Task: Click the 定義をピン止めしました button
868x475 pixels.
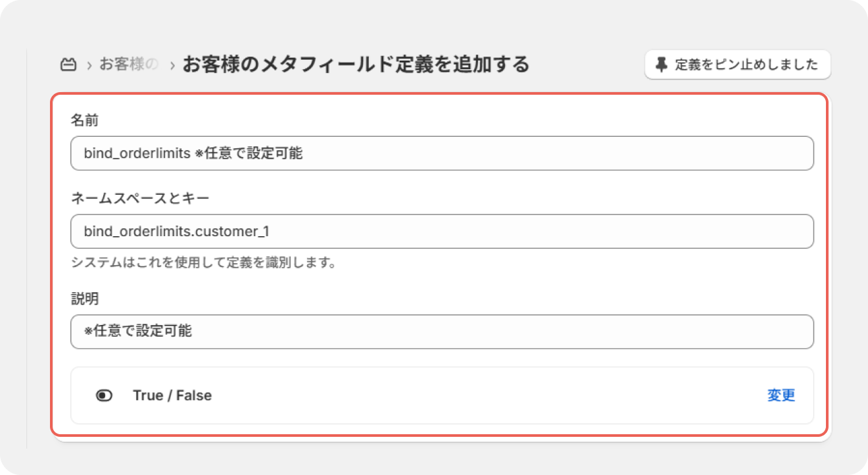Action: 738,64
